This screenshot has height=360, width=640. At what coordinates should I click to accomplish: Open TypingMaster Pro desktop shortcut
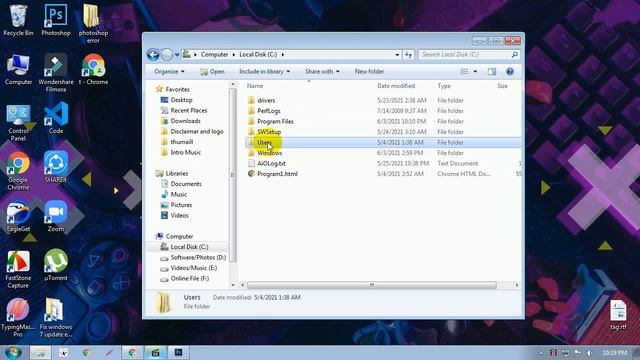coord(18,318)
